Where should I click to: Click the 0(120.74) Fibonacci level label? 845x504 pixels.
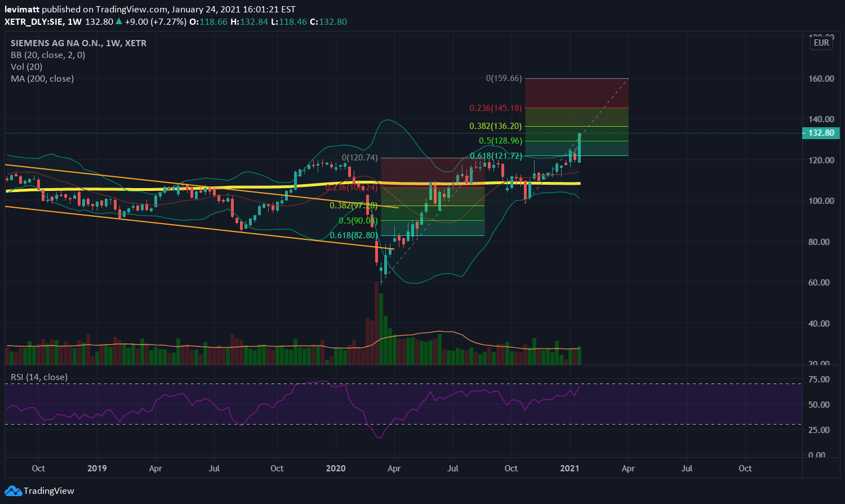[x=360, y=158]
